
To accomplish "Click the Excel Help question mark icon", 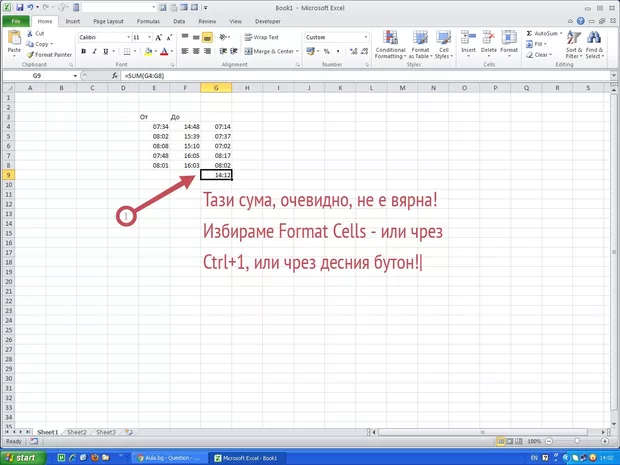I will 580,21.
